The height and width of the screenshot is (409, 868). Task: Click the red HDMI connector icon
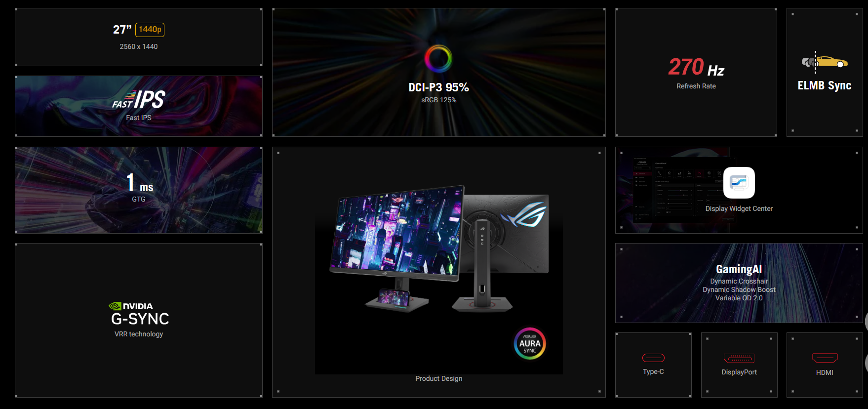(x=825, y=358)
